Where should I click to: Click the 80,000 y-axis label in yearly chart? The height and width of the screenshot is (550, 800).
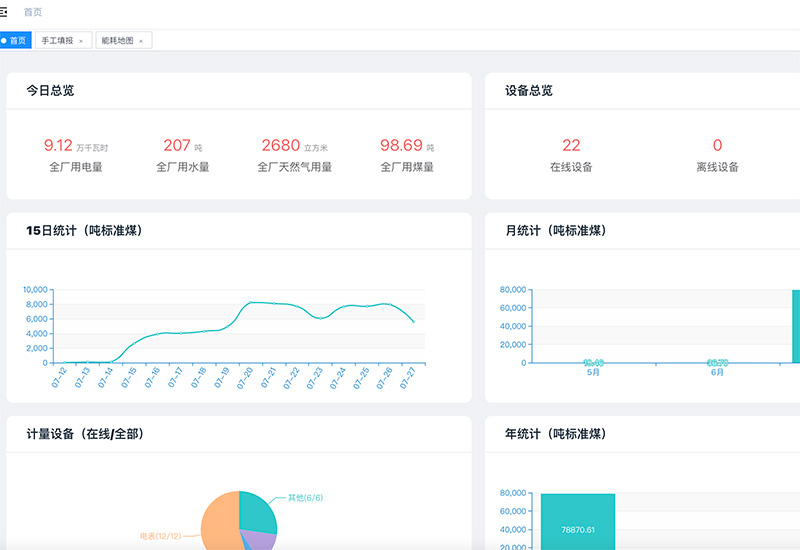click(513, 493)
